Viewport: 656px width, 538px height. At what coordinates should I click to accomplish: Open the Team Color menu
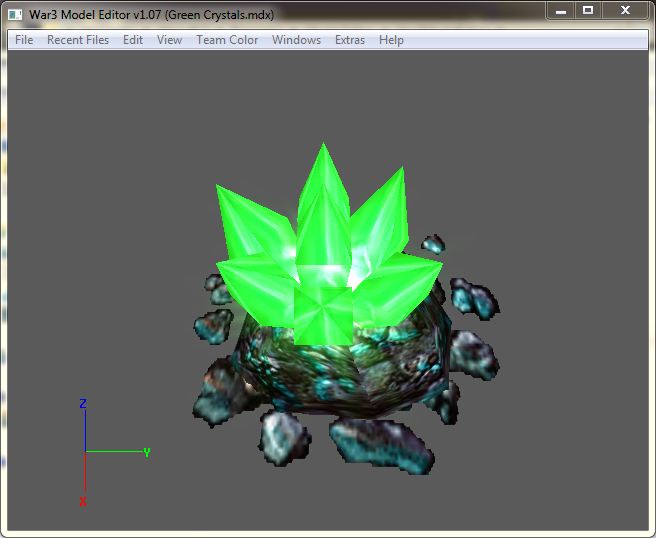pos(227,40)
